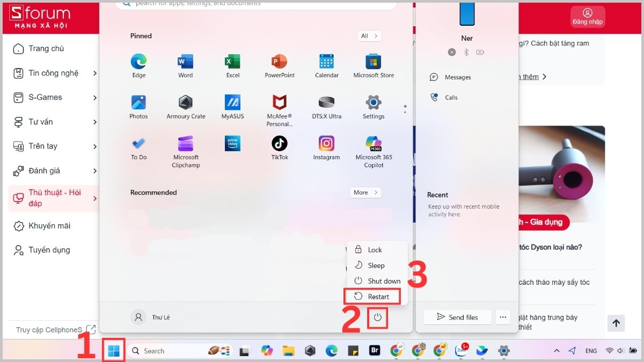Show hidden tray icons chevron

point(557,351)
